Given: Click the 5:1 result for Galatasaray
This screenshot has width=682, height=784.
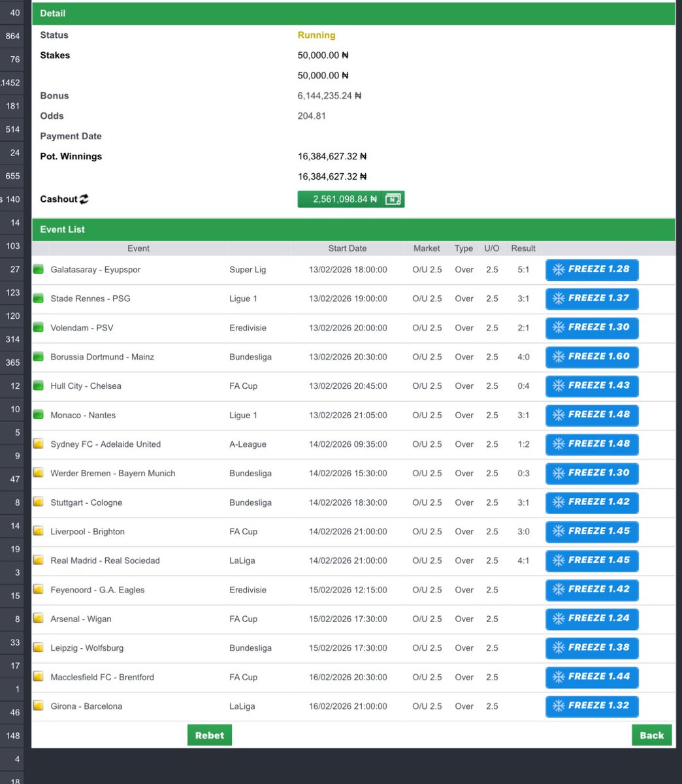Looking at the screenshot, I should click(523, 269).
